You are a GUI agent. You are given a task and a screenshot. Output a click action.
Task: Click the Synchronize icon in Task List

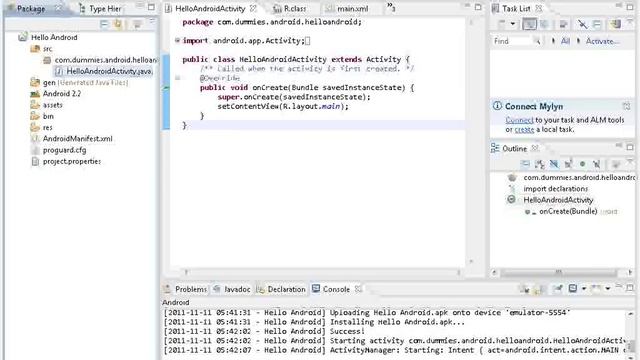(x=616, y=24)
